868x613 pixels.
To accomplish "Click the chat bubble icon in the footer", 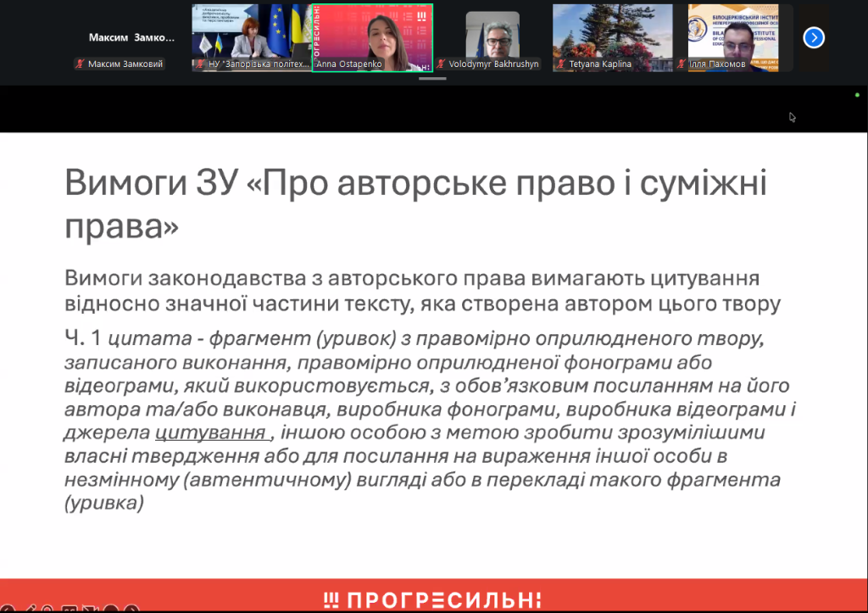I will coord(70,607).
